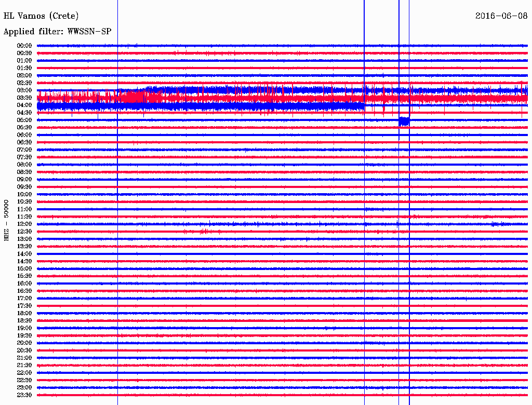This screenshot has height=405, width=532.
Task: Select the 09:00 time label
Action: (x=24, y=180)
